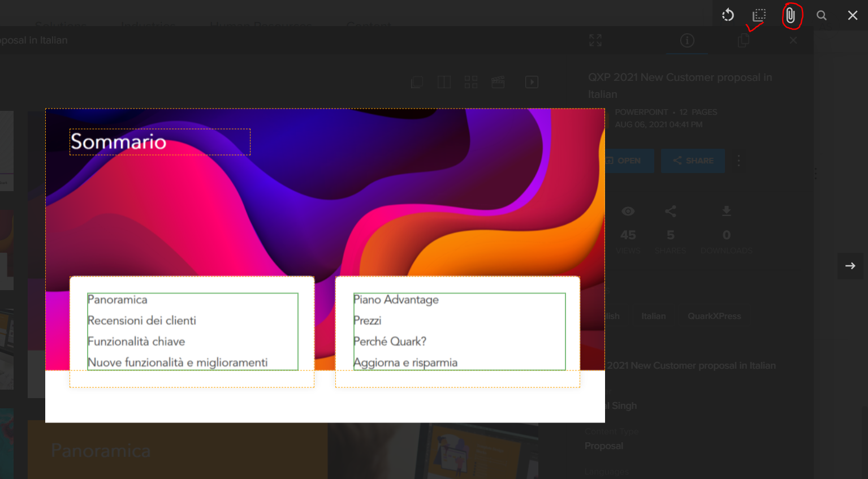Viewport: 868px width, 479px height.
Task: Click the Proposal content type value
Action: pyautogui.click(x=604, y=446)
